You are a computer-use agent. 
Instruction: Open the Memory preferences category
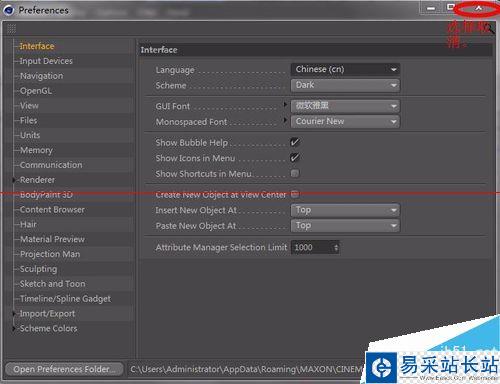pyautogui.click(x=36, y=150)
